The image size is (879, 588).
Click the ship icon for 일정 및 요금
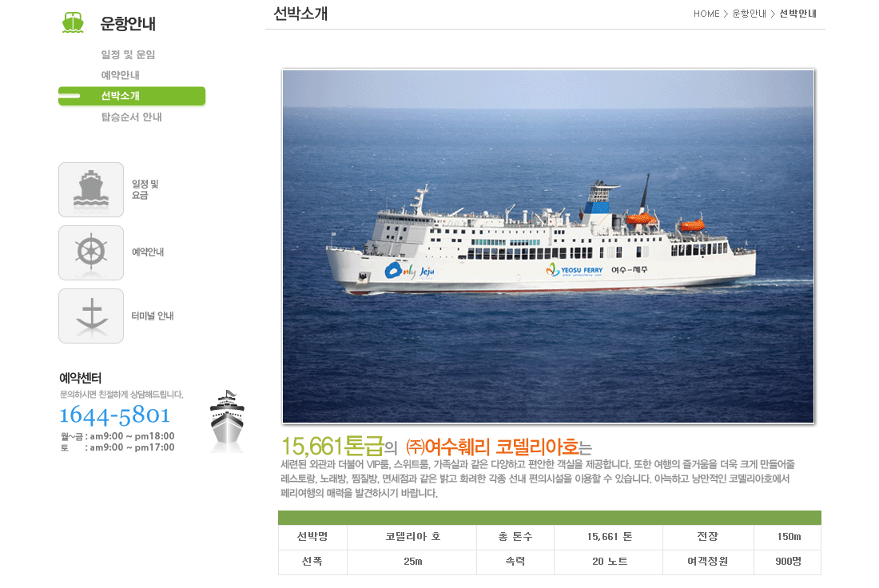coord(91,189)
